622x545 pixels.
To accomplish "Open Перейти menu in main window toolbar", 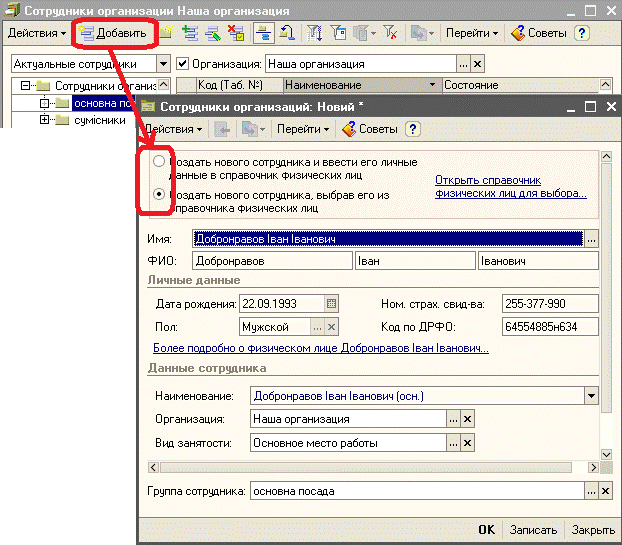I will pos(472,33).
